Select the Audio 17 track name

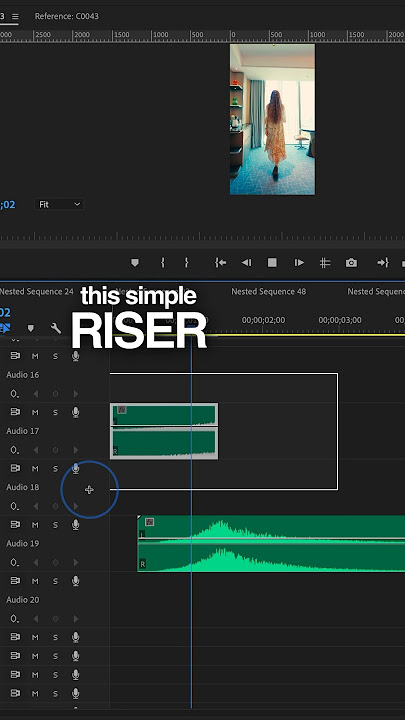coord(22,431)
